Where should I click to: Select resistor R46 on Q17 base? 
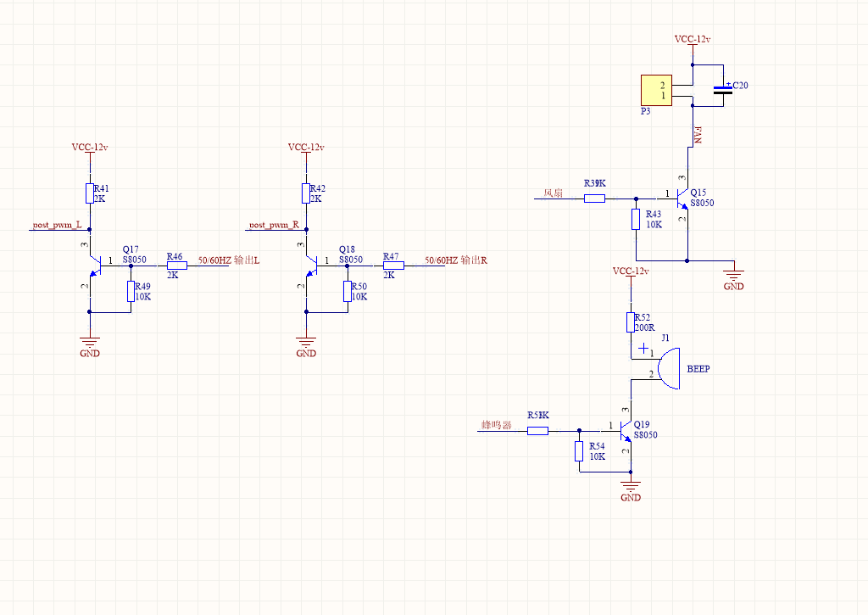point(176,266)
